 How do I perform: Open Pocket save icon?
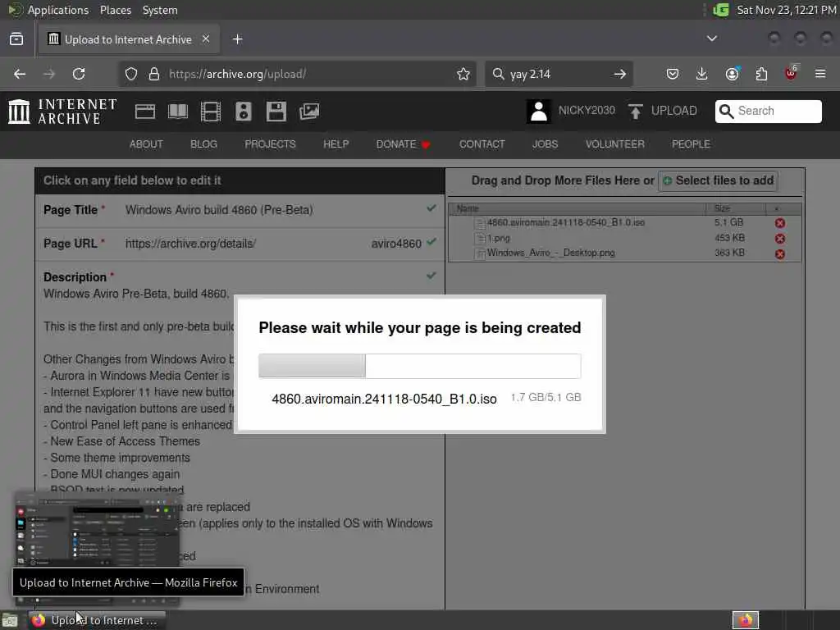pos(673,74)
